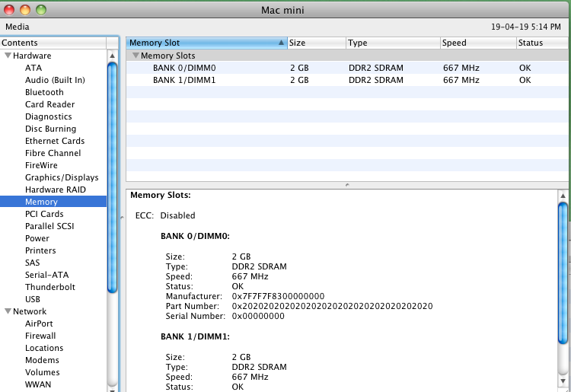The image size is (571, 392).
Task: Select Ethernet Cards in sidebar
Action: (x=55, y=141)
